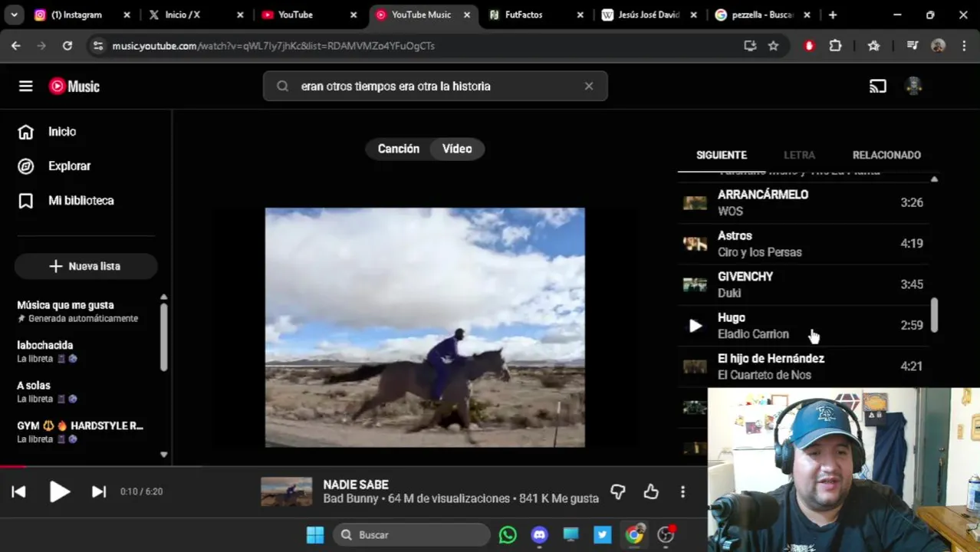This screenshot has height=552, width=980.
Task: Skip to next track
Action: pyautogui.click(x=99, y=491)
